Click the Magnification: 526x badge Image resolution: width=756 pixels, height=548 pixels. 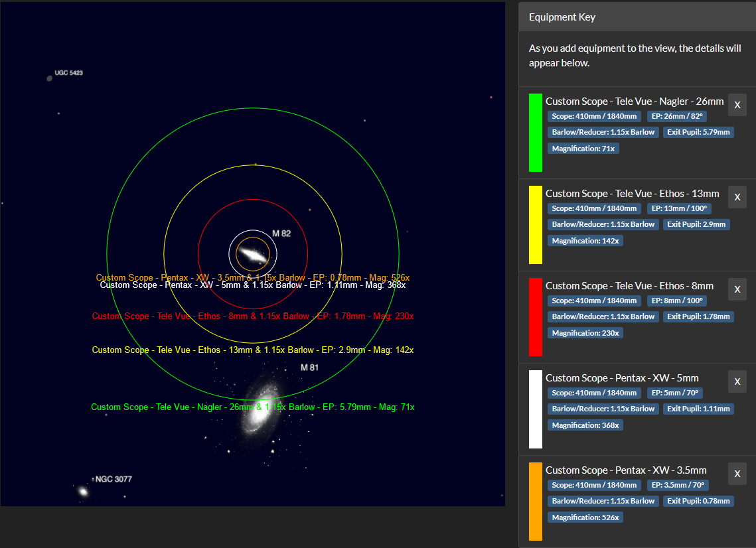coord(585,517)
